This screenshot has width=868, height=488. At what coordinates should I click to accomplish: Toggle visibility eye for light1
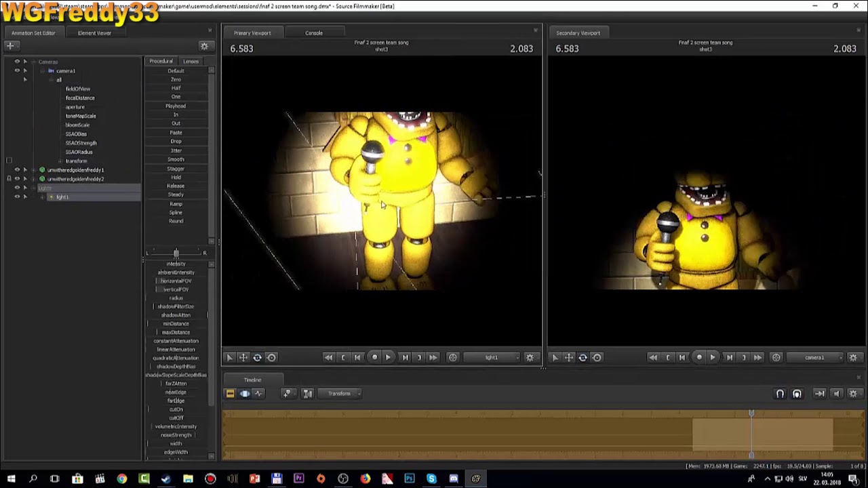coord(17,197)
